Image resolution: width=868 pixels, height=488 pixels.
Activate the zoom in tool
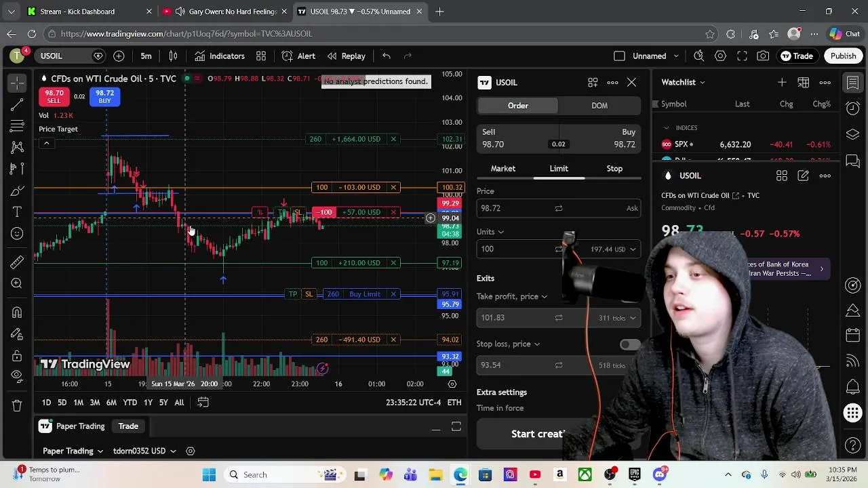(x=17, y=283)
